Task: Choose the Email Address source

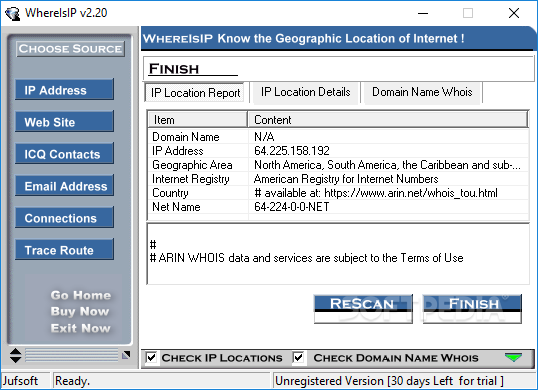Action: point(64,186)
